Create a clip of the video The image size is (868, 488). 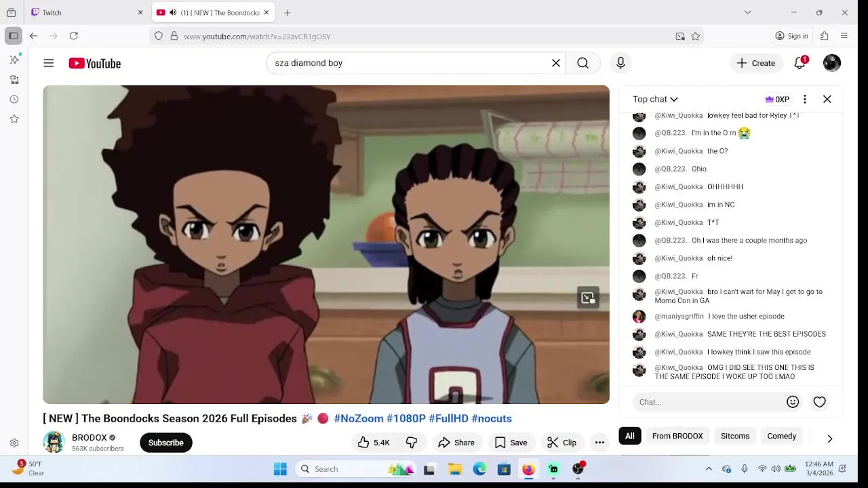point(562,443)
